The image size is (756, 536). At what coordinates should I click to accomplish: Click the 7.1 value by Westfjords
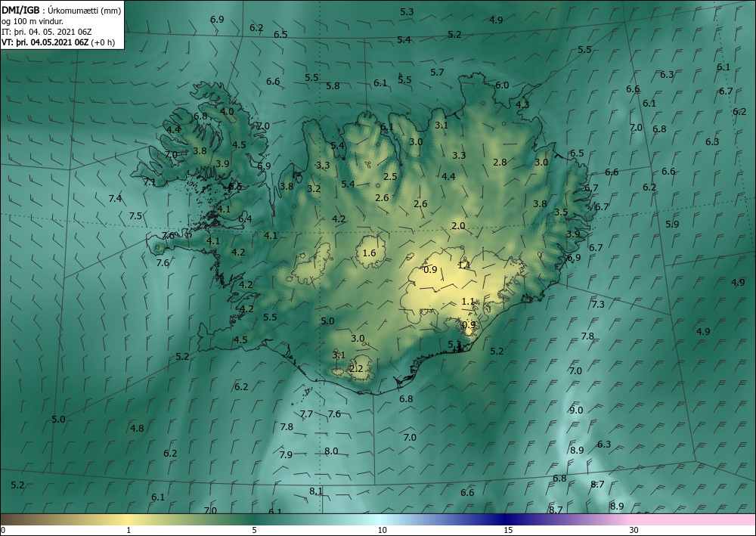[x=150, y=181]
